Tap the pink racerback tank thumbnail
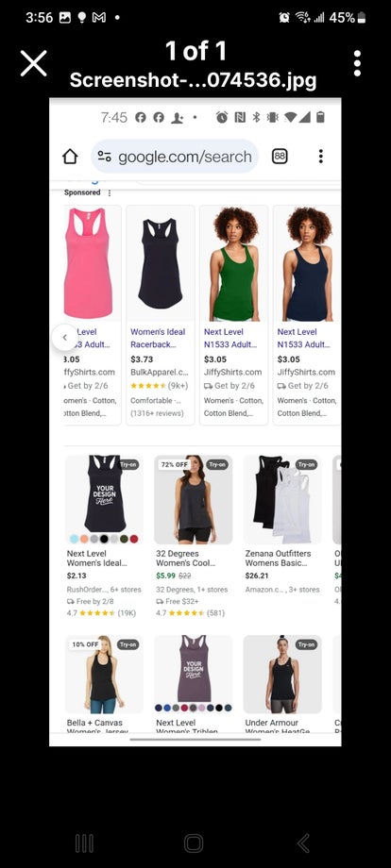391x868 pixels. click(x=89, y=263)
